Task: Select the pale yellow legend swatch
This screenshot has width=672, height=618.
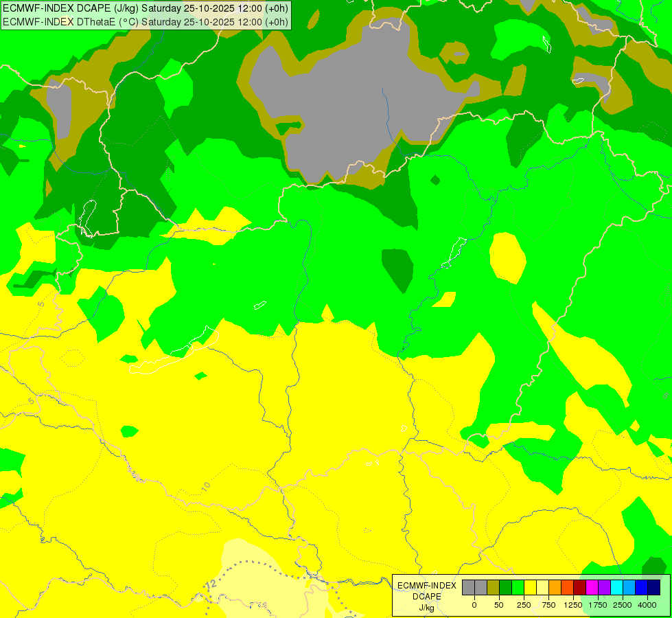Action: (542, 588)
